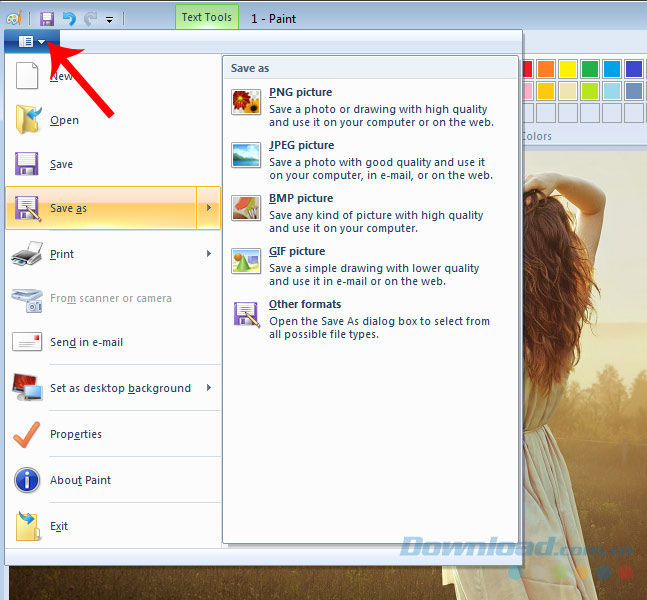
Task: Click the Print printer icon
Action: pos(27,254)
